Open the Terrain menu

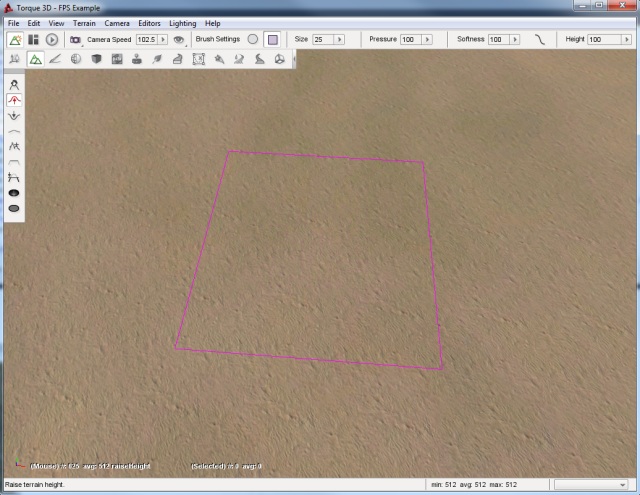(x=84, y=22)
